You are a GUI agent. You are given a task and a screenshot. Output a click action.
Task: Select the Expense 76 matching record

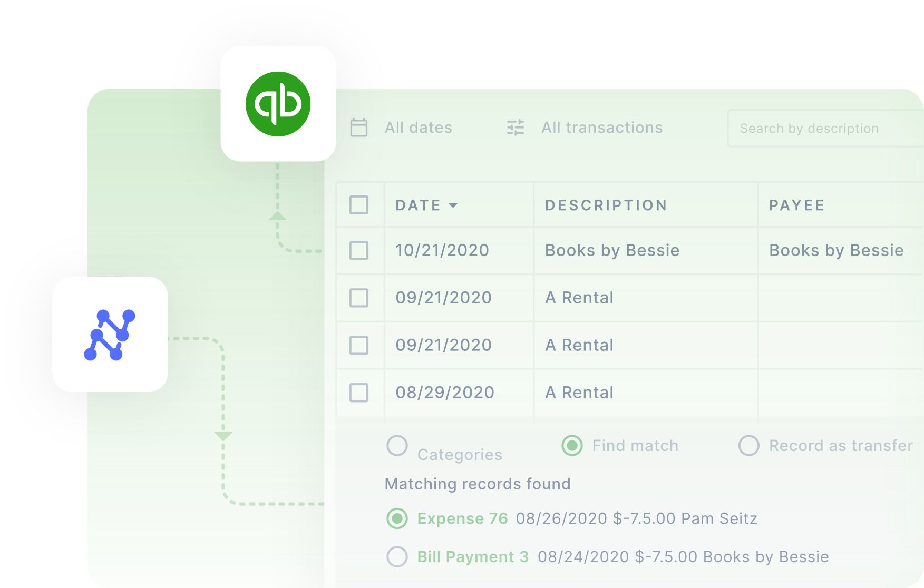397,519
